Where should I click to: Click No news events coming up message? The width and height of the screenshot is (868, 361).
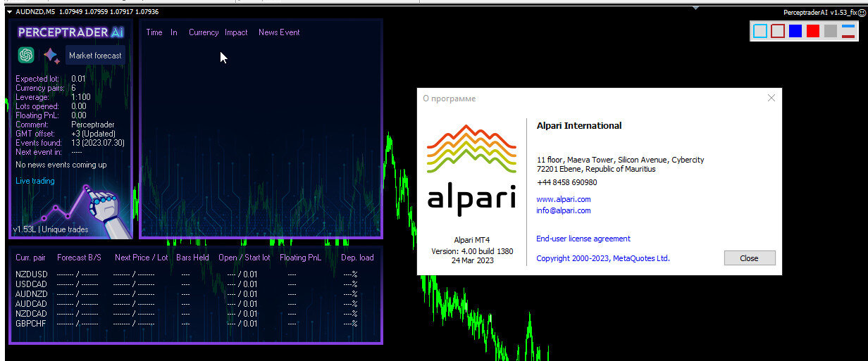61,165
